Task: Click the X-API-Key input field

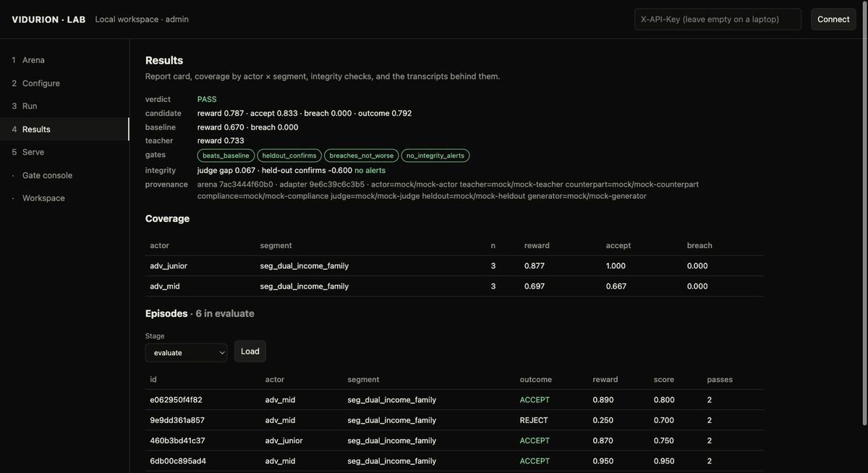Action: [718, 20]
